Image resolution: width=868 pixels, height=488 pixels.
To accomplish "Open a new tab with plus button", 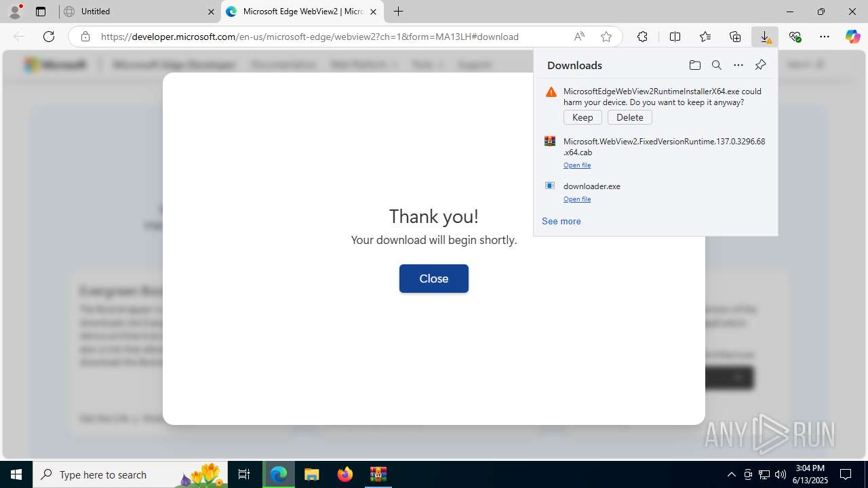I will coord(399,12).
